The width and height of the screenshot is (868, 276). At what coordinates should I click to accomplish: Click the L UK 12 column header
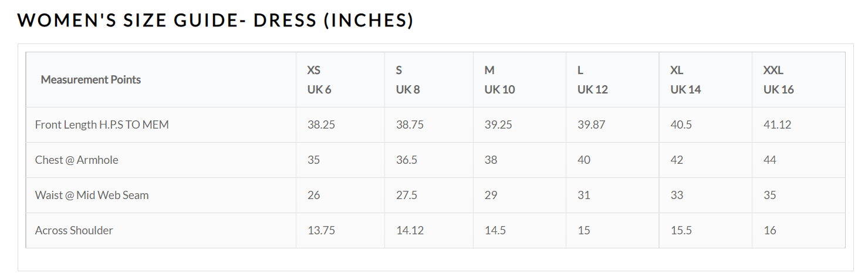click(592, 80)
